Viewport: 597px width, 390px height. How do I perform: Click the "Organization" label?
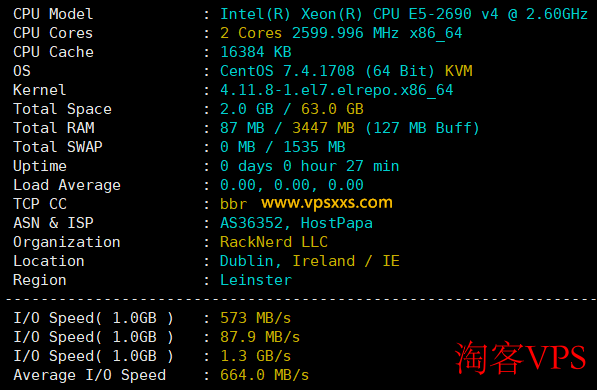pos(67,243)
